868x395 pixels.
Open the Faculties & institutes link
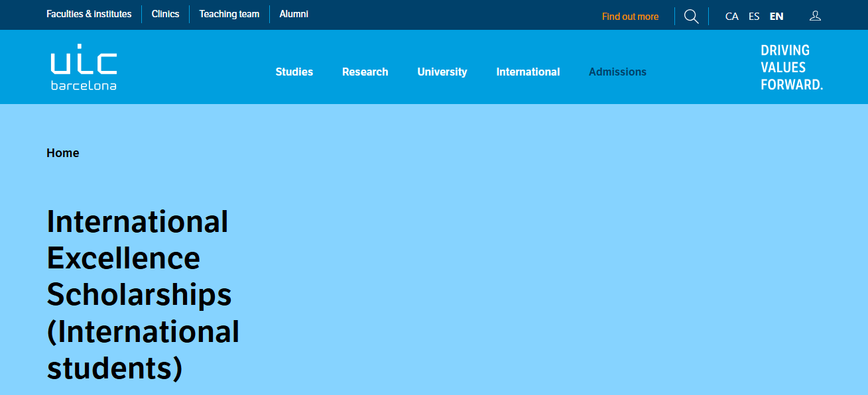(x=89, y=14)
